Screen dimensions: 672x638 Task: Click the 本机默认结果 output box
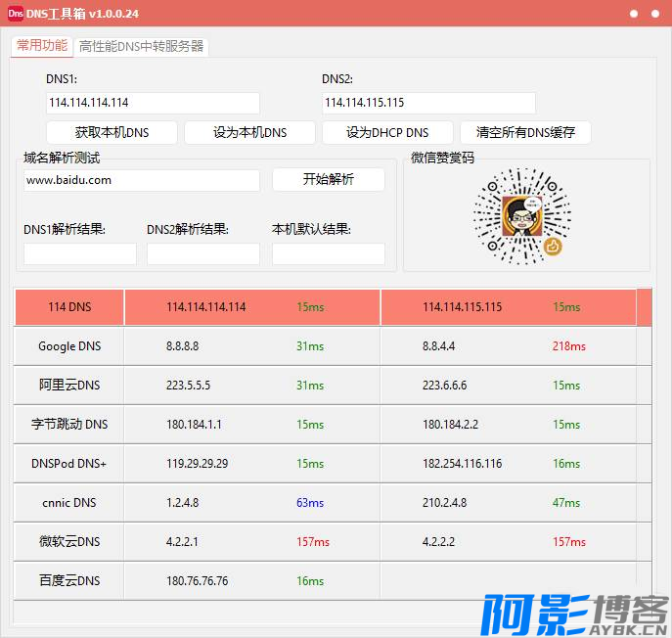[329, 253]
